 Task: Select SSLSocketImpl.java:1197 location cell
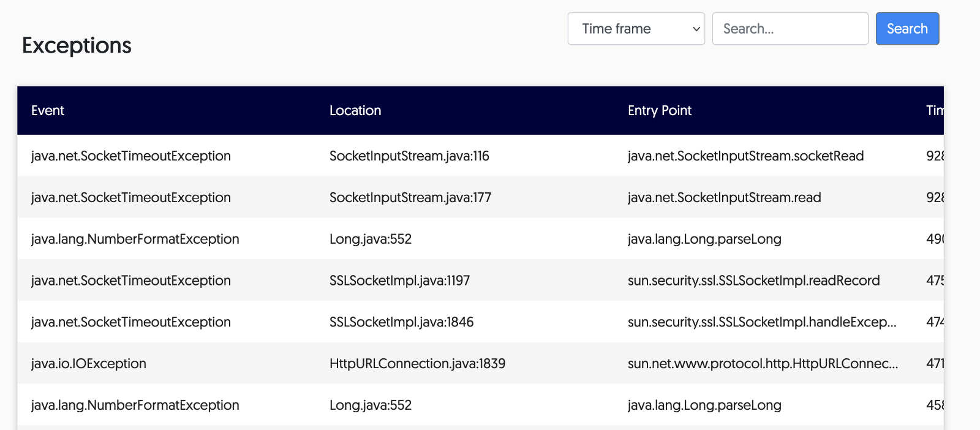pyautogui.click(x=399, y=281)
